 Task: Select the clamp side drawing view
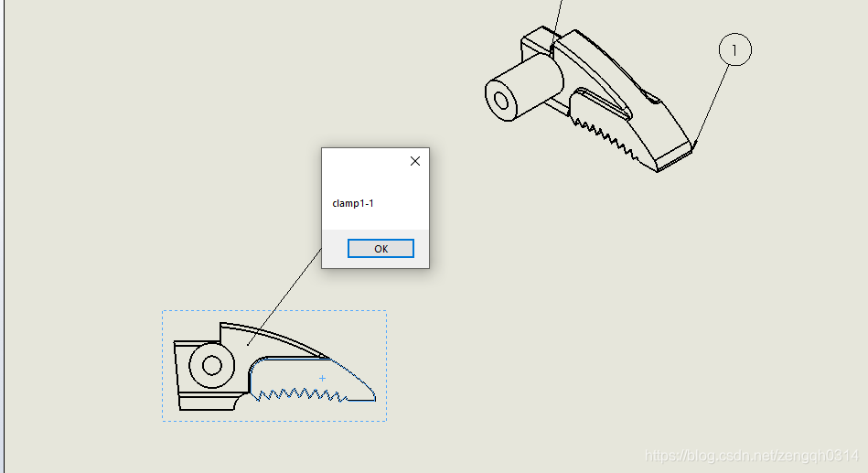click(x=274, y=366)
